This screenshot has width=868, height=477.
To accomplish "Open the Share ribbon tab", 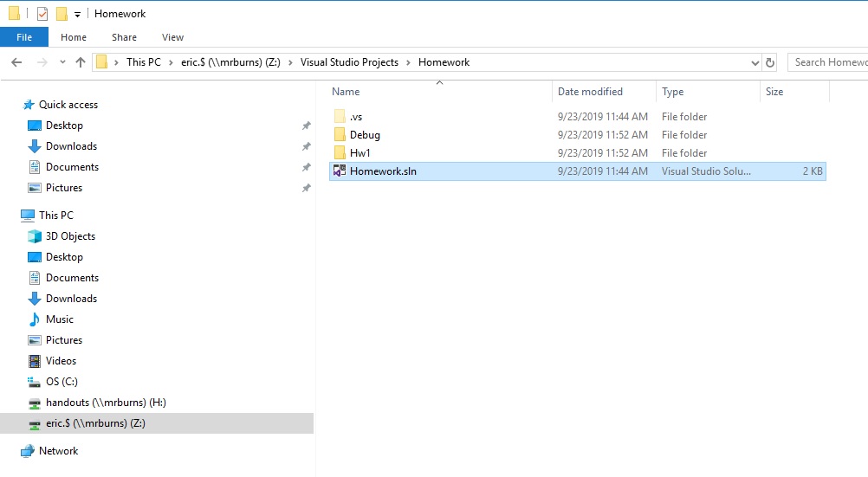I will click(124, 37).
